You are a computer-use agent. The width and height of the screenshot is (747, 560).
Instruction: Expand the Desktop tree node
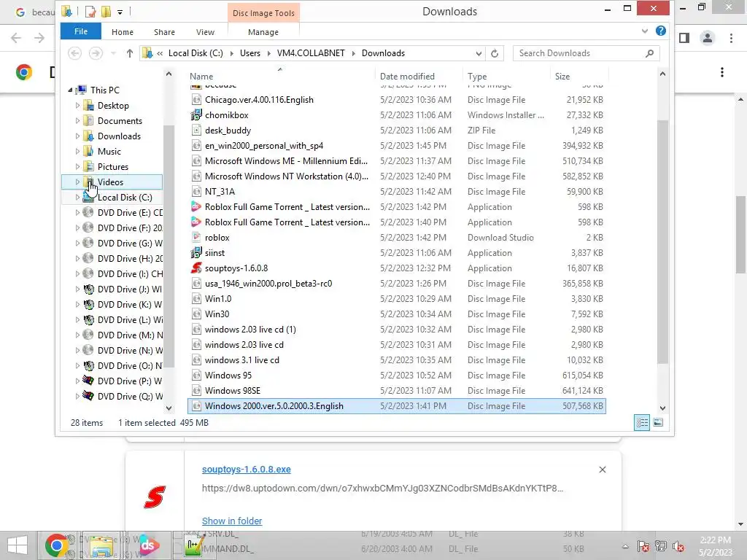(x=77, y=106)
